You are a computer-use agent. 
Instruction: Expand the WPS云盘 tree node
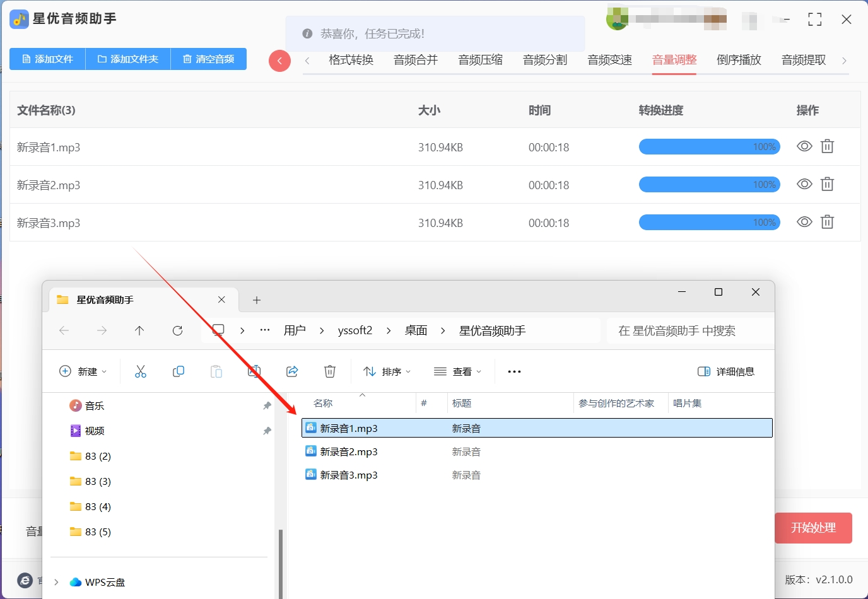pyautogui.click(x=56, y=582)
